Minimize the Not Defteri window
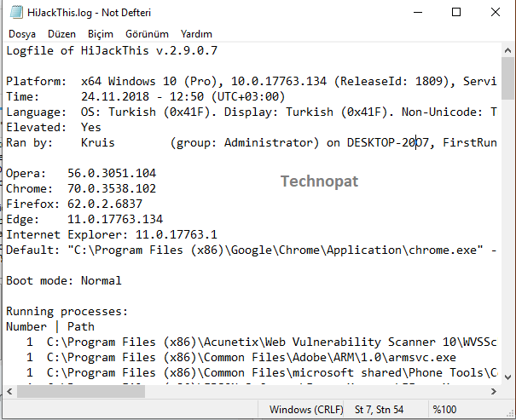The width and height of the screenshot is (516, 420). pos(417,12)
